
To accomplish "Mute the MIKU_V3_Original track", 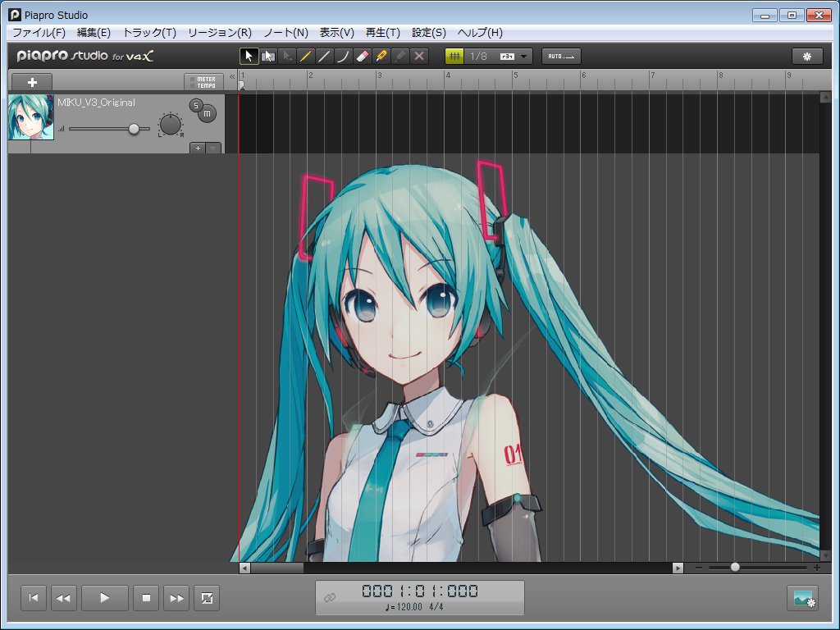I will [208, 113].
